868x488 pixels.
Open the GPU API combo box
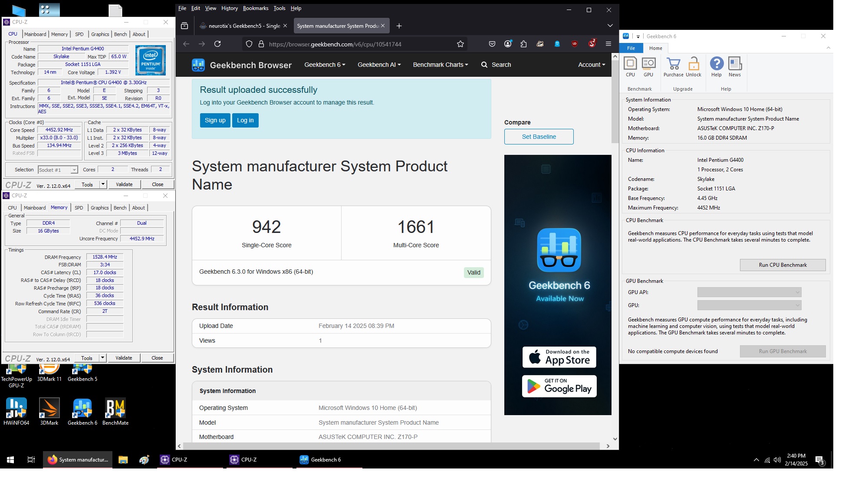coord(749,292)
